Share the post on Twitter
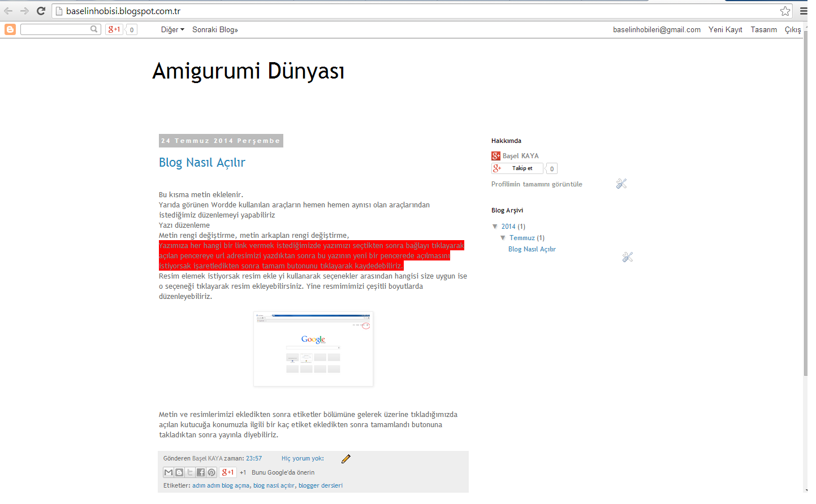The width and height of the screenshot is (816, 504). pos(190,472)
